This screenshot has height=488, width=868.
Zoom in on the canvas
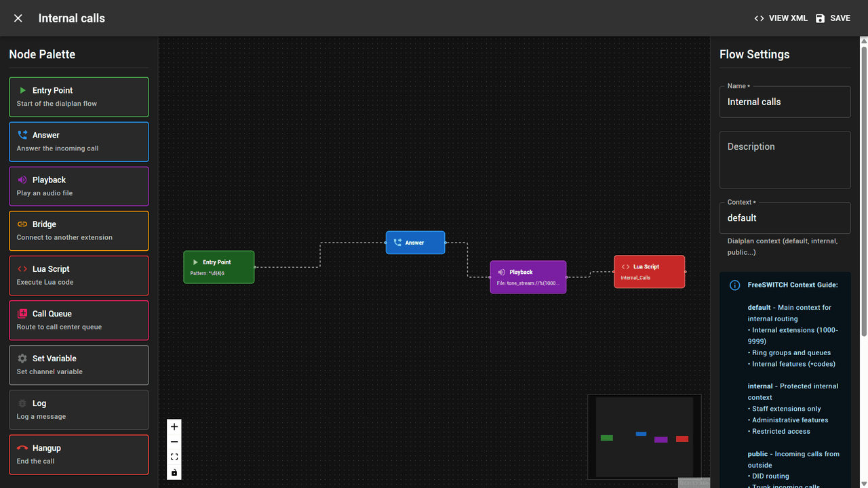[x=174, y=427]
